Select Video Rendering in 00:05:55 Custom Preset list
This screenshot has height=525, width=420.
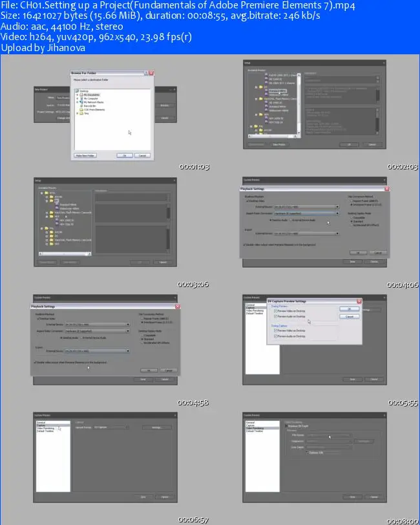point(256,311)
